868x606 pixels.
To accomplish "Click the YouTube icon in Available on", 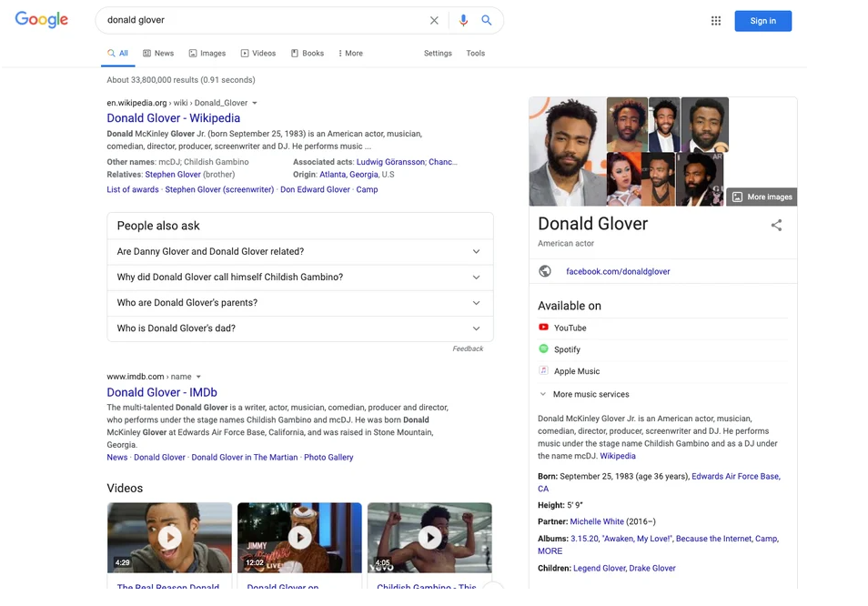I will [x=543, y=327].
